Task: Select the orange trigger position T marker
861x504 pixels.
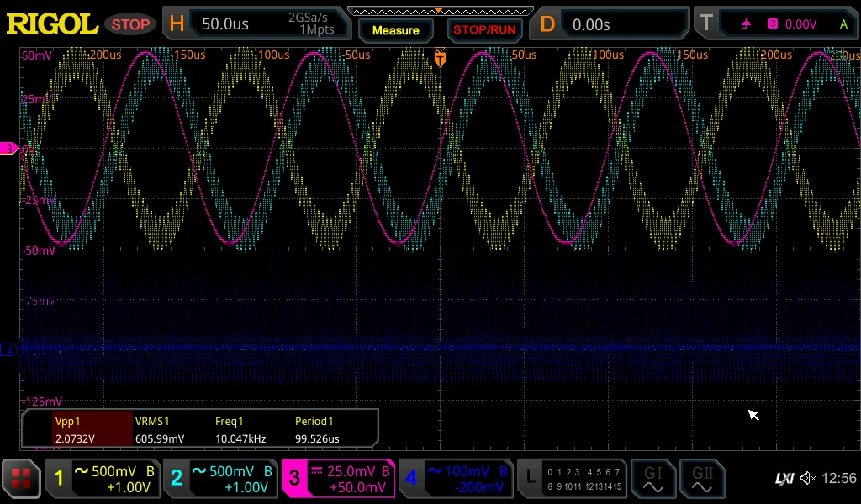Action: pos(440,58)
